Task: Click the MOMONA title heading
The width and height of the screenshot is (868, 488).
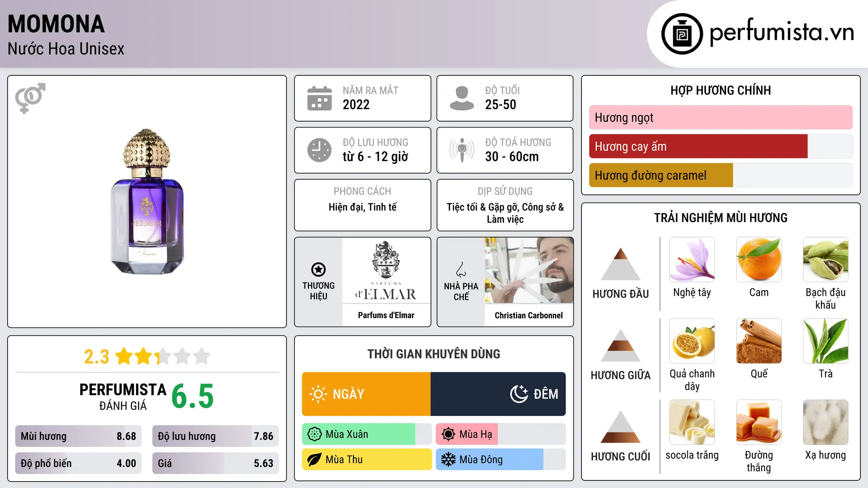Action: (x=56, y=24)
